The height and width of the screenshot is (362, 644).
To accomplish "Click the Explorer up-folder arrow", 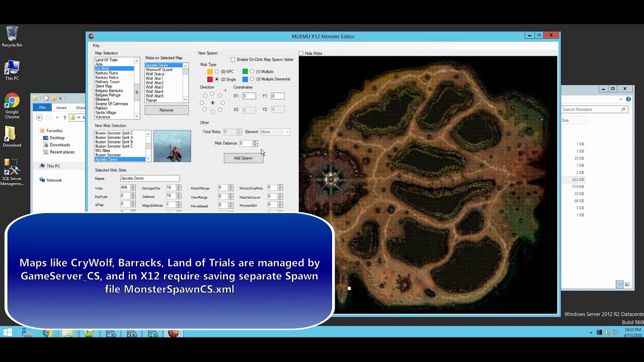I will click(65, 118).
